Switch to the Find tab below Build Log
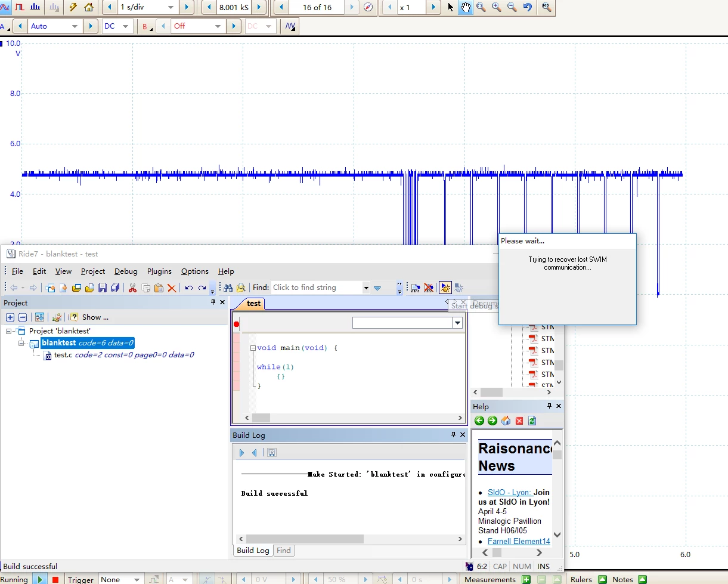This screenshot has height=584, width=728. (284, 551)
